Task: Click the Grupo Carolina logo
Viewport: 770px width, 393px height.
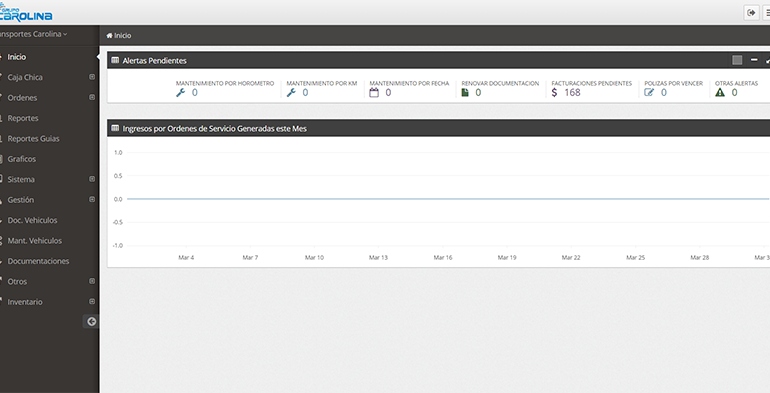Action: pos(26,13)
